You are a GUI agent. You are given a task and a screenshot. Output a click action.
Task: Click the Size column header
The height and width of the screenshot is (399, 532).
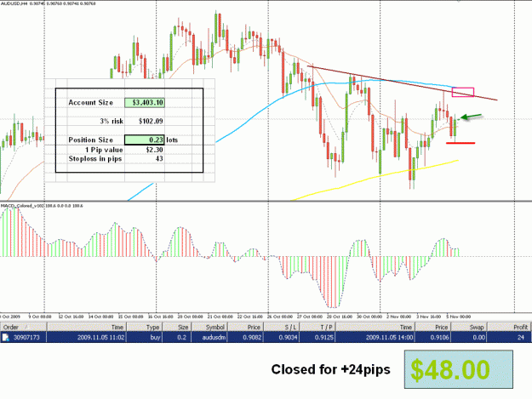coord(176,328)
